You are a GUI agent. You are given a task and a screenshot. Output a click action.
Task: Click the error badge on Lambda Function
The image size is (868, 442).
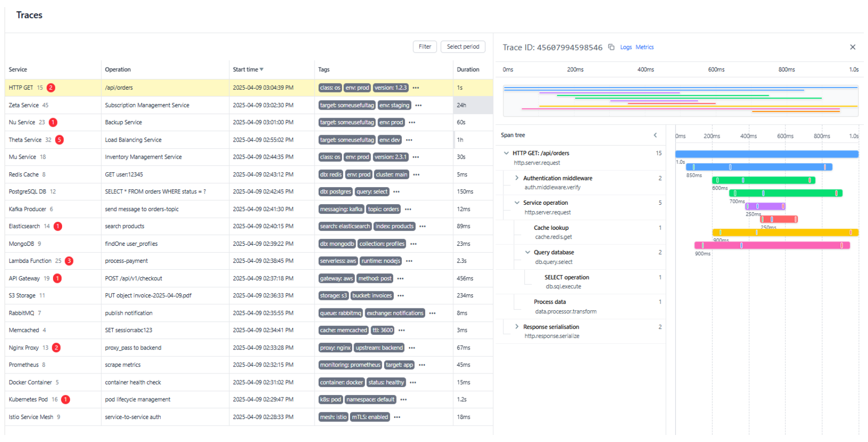coord(69,261)
